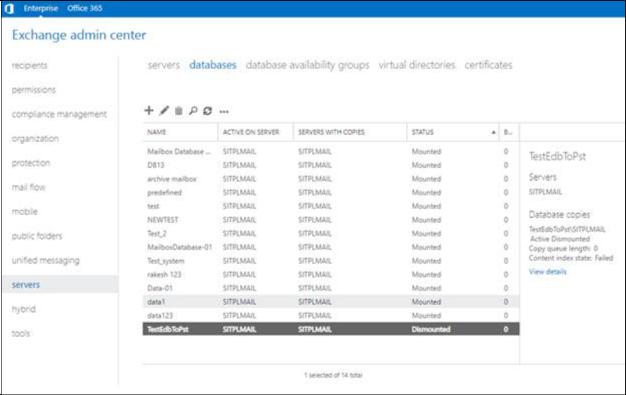Select the data123 database row
Viewport: 626px width, 395px height.
pyautogui.click(x=331, y=316)
